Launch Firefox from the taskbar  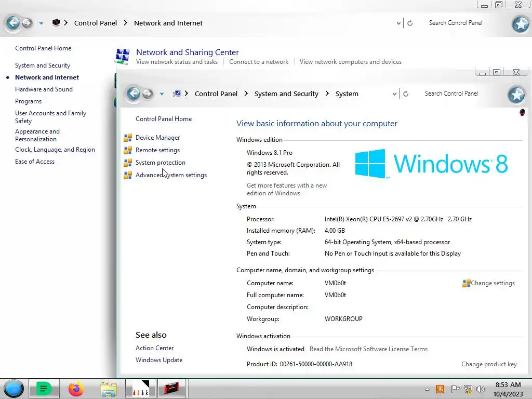click(76, 389)
